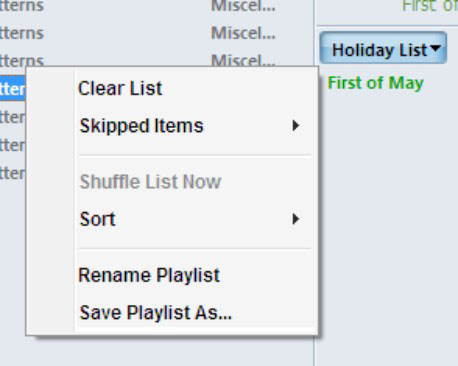This screenshot has width=458, height=366.
Task: Choose Rename Playlist option
Action: [x=149, y=275]
